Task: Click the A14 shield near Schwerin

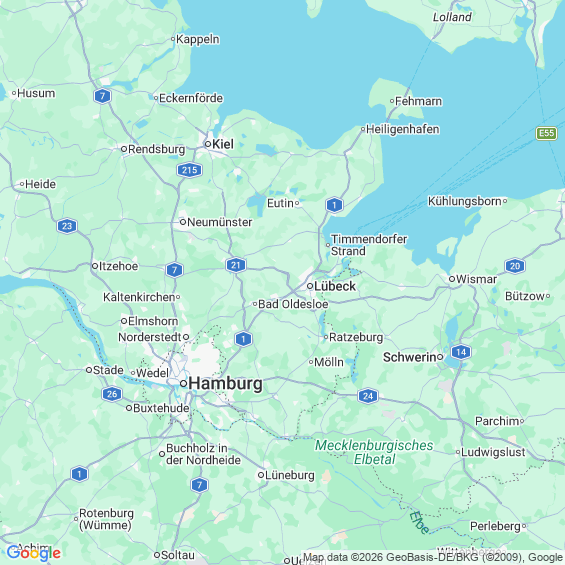Action: (x=461, y=352)
